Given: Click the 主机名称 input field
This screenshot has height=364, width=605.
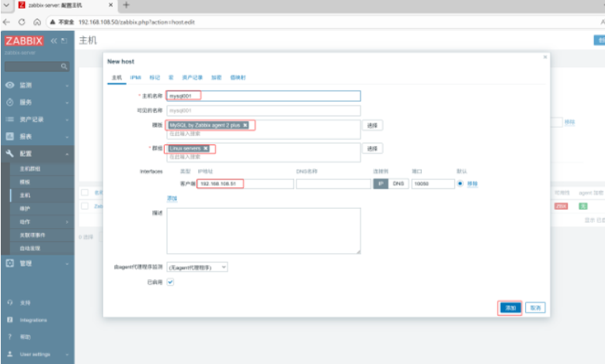Looking at the screenshot, I should coord(263,95).
